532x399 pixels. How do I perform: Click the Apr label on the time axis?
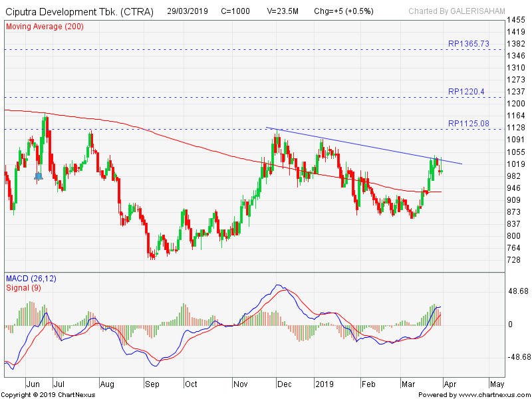point(450,384)
